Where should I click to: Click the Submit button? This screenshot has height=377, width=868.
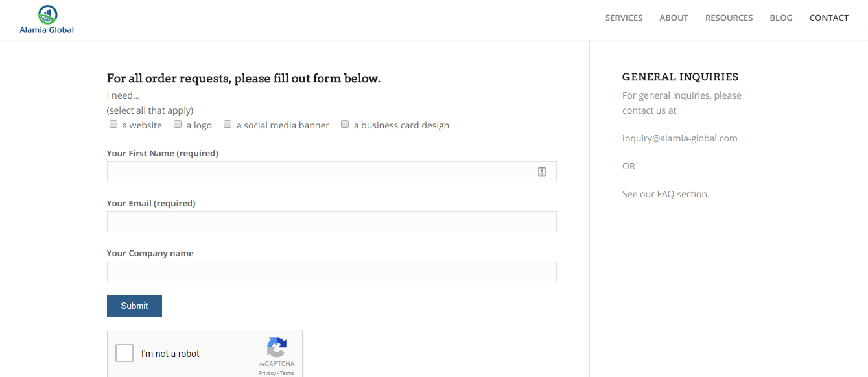pos(134,306)
